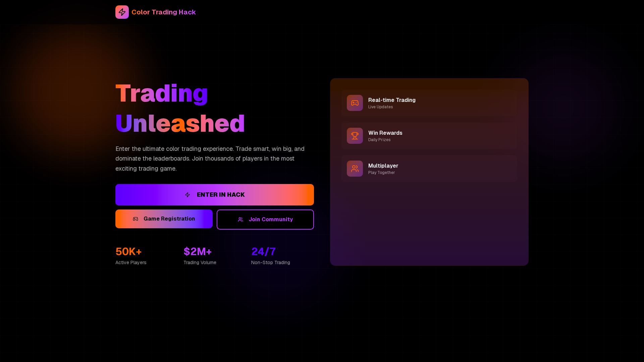Click the Game Registration button
The width and height of the screenshot is (644, 362).
(164, 219)
